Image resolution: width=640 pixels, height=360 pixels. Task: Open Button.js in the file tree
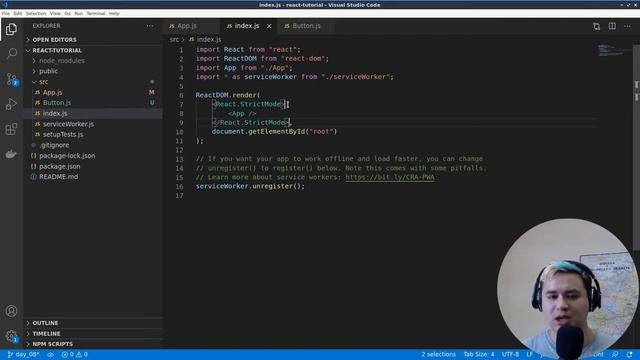click(x=93, y=103)
